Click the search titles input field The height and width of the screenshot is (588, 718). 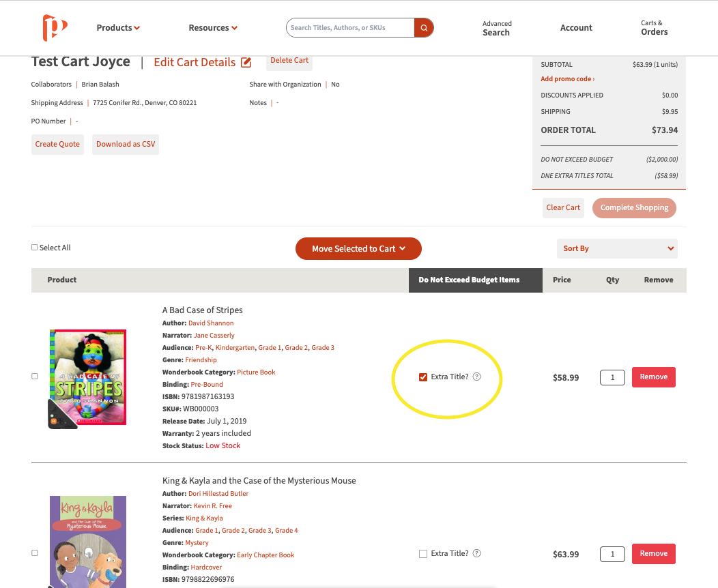[x=351, y=28]
